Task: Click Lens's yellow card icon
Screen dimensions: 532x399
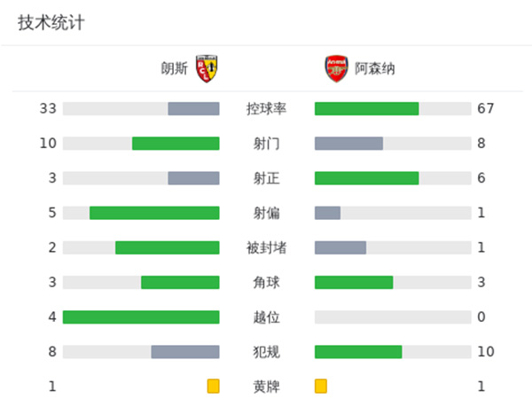Action: click(213, 386)
